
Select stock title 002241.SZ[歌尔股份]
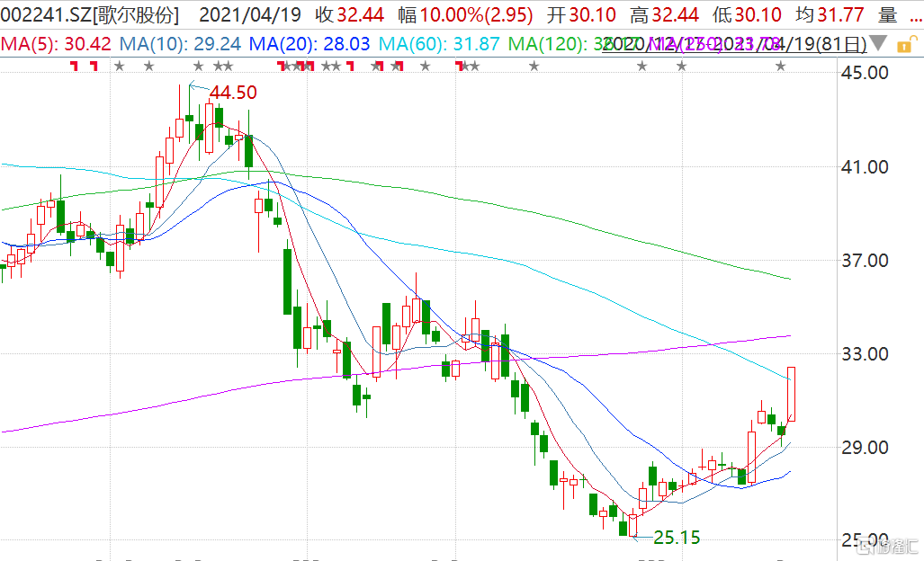[90, 14]
